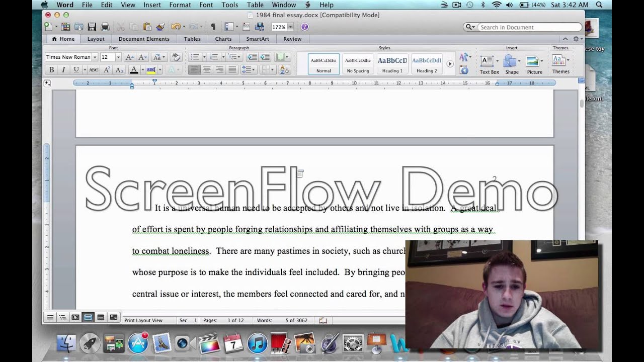Open the line spacing dropdown

pyautogui.click(x=249, y=70)
